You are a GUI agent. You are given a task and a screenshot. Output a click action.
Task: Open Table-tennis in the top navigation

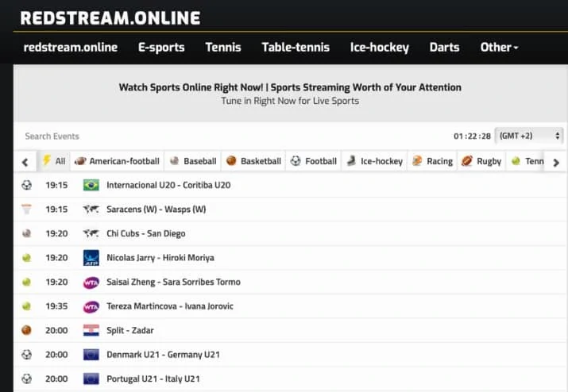click(296, 47)
